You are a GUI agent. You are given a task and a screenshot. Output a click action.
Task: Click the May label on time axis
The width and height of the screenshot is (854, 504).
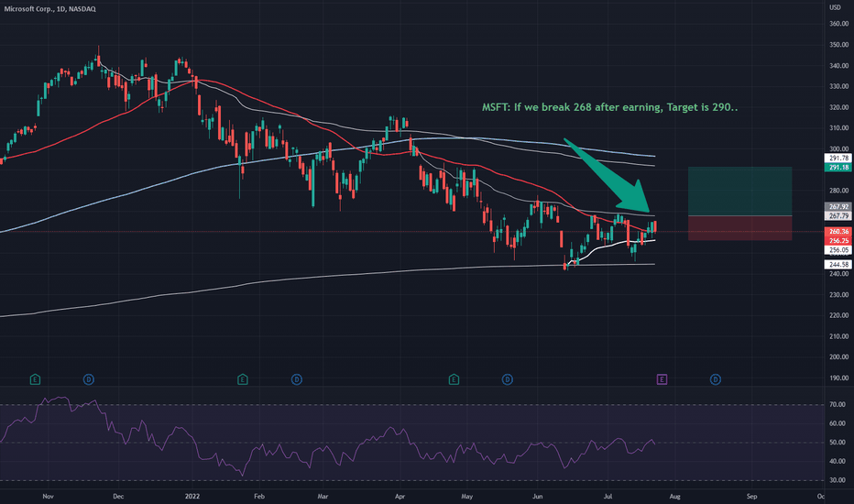tap(466, 497)
